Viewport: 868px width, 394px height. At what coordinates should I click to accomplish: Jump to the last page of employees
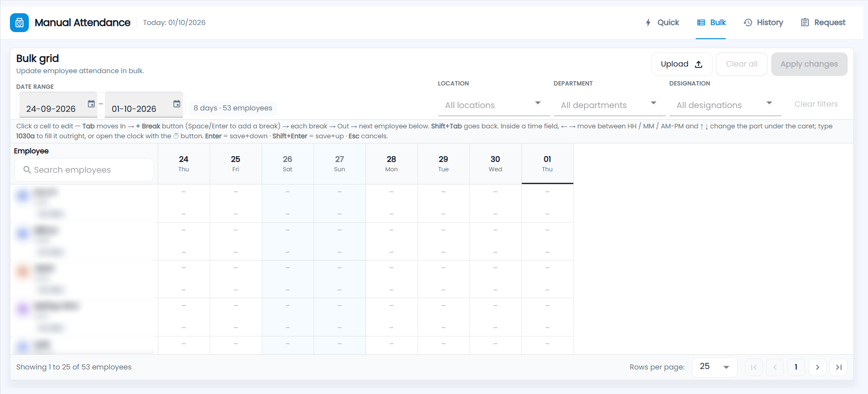(839, 367)
